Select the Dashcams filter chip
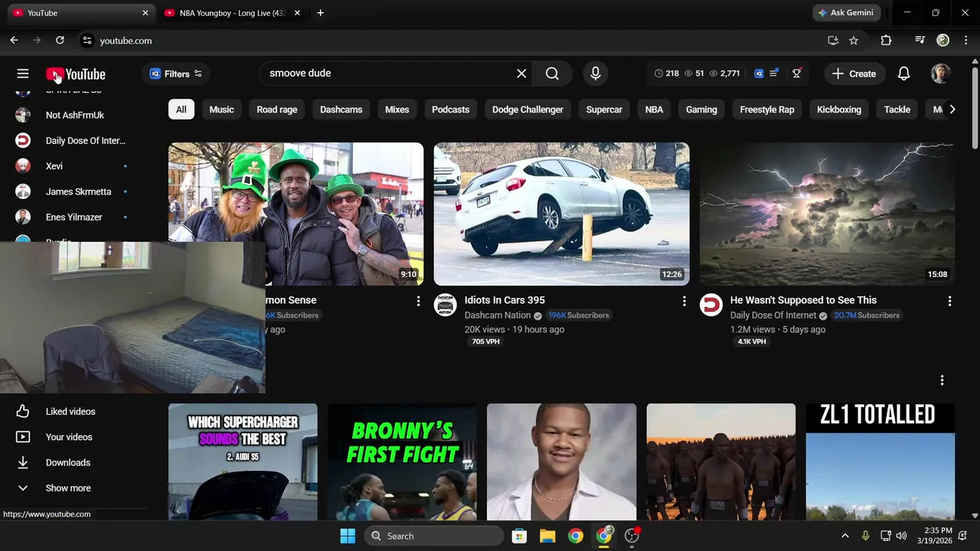This screenshot has width=980, height=551. point(341,109)
